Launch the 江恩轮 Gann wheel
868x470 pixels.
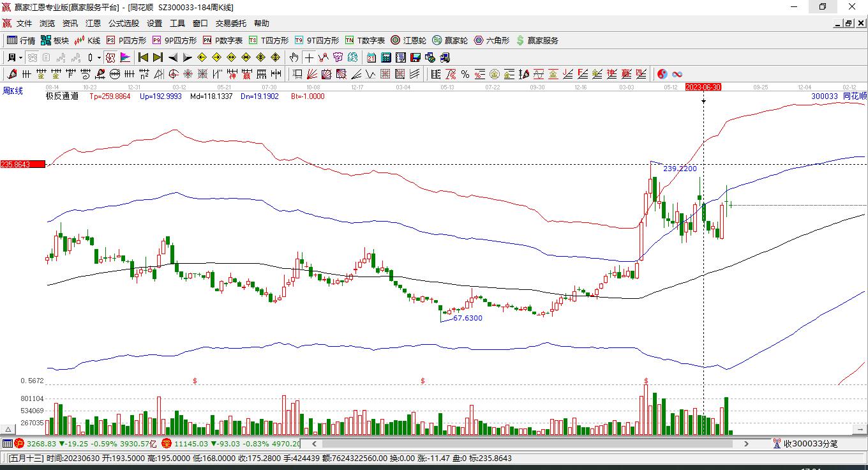408,40
